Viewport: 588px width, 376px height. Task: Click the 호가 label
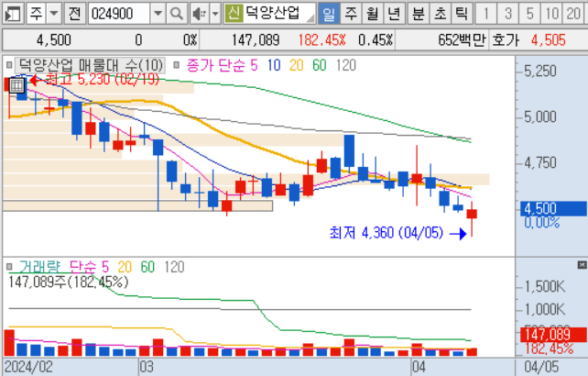506,39
